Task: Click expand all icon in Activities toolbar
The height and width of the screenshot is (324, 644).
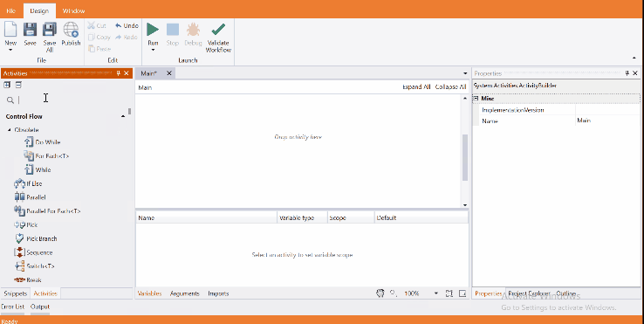Action: (7, 85)
